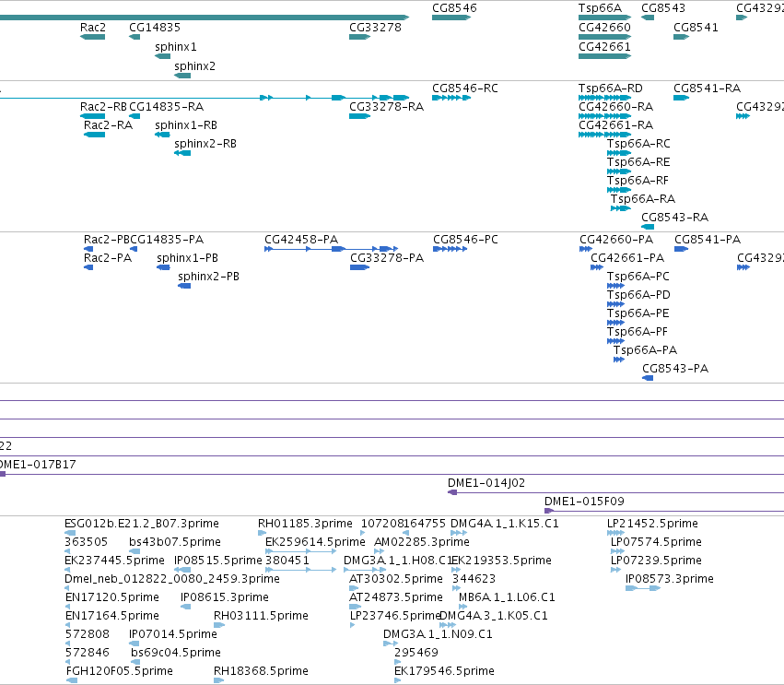Image resolution: width=784 pixels, height=685 pixels.
Task: Click the "CG8543-RA" transcript
Action: pyautogui.click(x=674, y=218)
